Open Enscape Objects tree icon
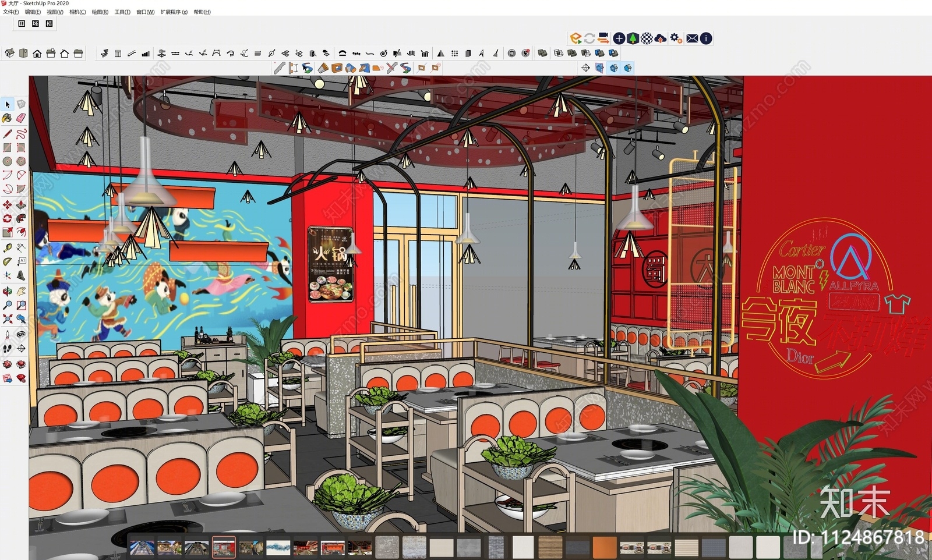The height and width of the screenshot is (560, 932). point(633,38)
